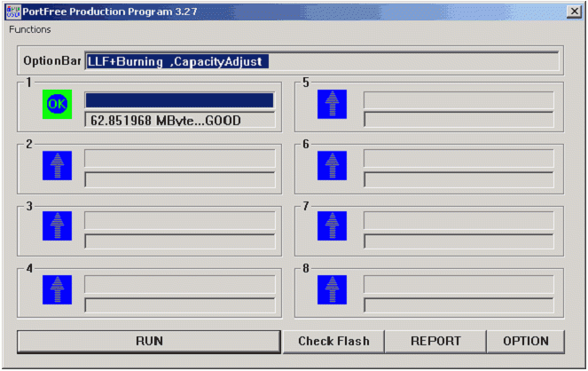
Task: Click the empty progress bar of port 4
Action: pos(180,284)
